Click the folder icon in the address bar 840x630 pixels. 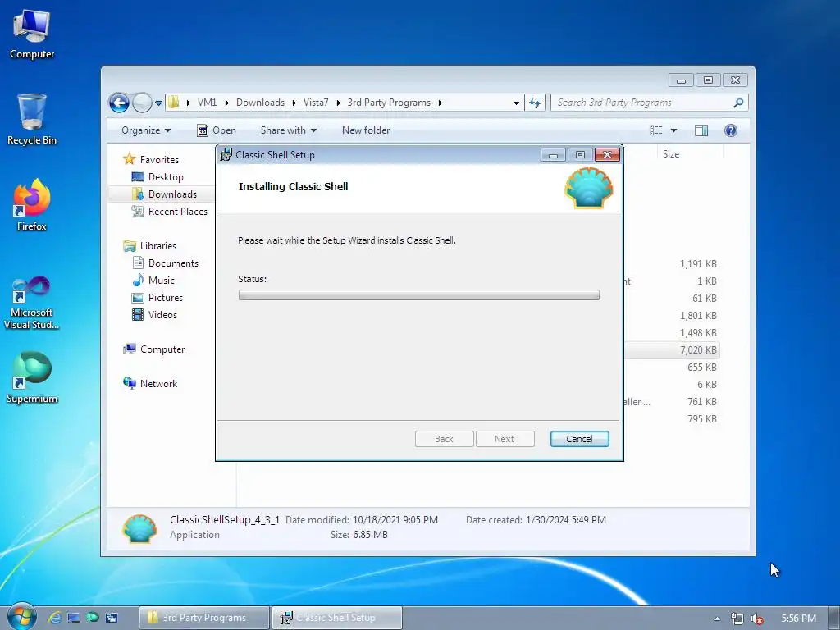click(x=173, y=103)
